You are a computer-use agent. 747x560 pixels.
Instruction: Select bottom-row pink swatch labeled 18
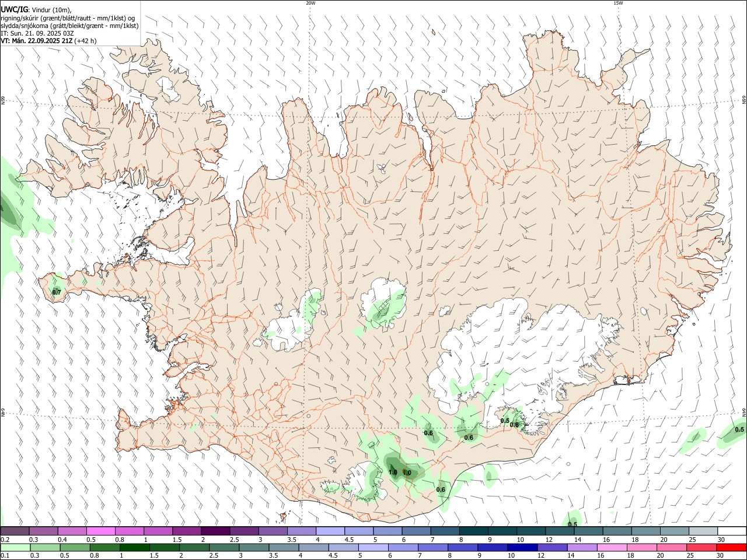click(x=643, y=548)
